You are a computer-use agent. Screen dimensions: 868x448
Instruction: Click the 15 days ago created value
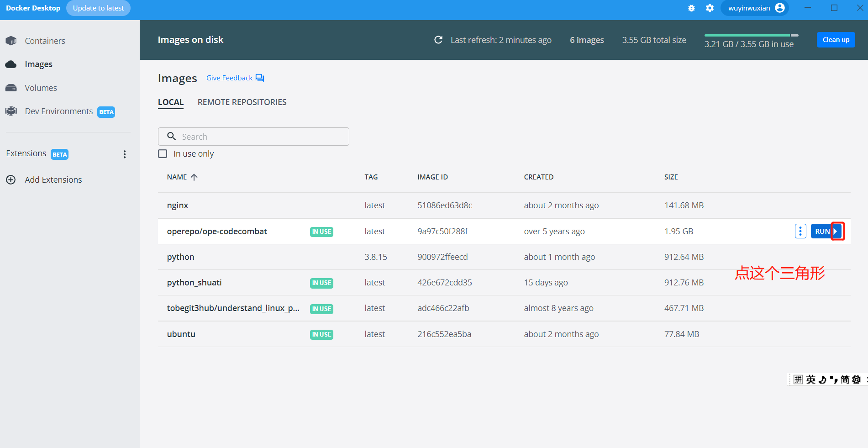(546, 283)
